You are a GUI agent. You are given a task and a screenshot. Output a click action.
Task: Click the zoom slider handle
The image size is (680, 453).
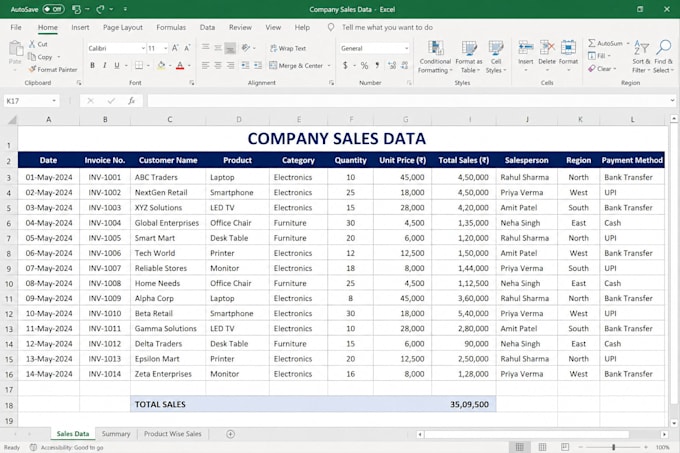point(613,447)
